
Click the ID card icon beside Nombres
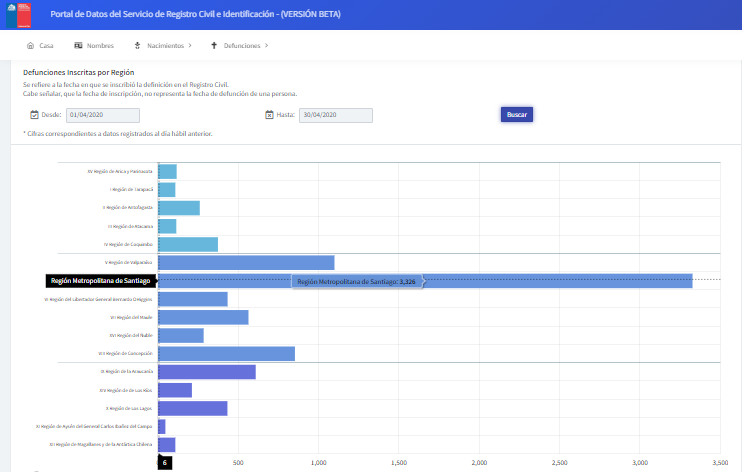[78, 46]
